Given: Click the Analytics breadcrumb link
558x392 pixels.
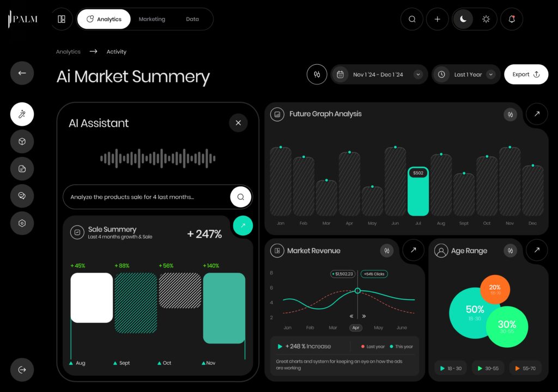Looking at the screenshot, I should [68, 52].
